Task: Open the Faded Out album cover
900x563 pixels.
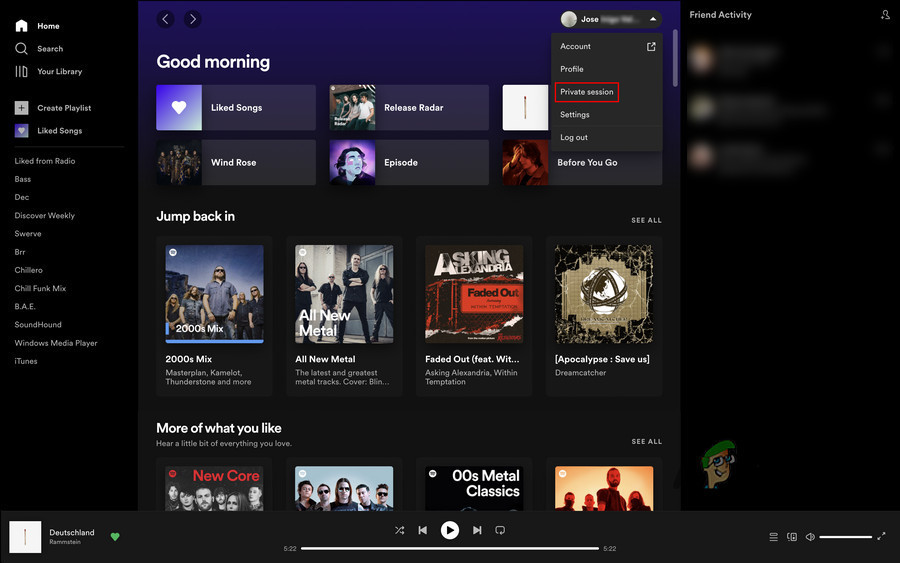Action: tap(474, 294)
